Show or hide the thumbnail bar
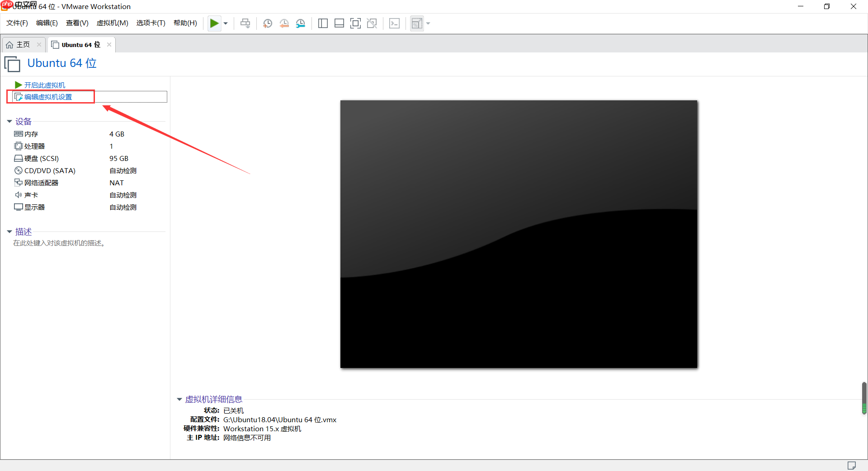This screenshot has width=868, height=471. [339, 23]
